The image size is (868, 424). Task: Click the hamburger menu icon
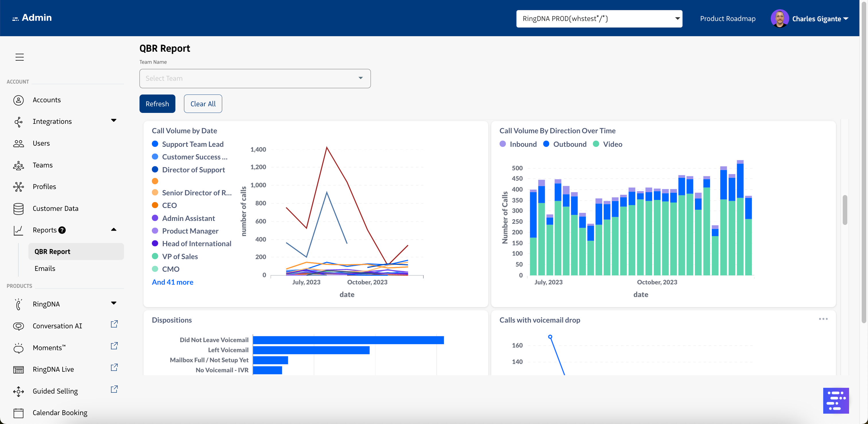click(20, 57)
